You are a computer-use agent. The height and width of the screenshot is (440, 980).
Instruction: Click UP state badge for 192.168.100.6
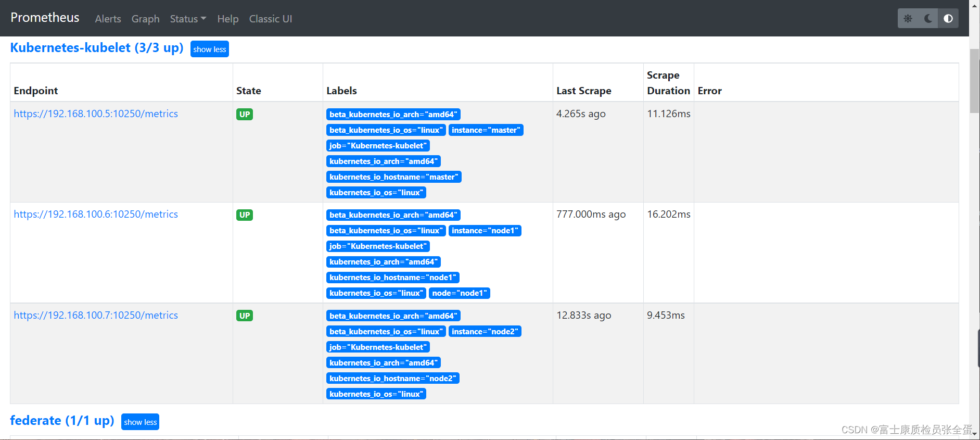(245, 215)
